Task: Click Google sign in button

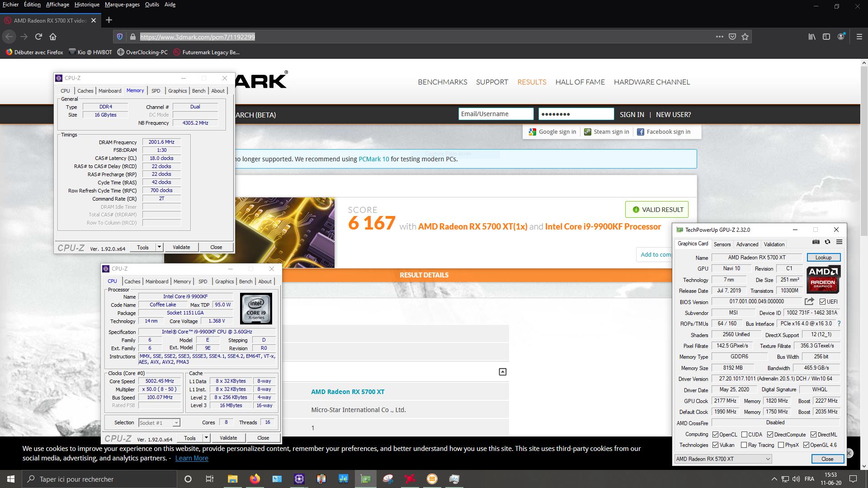Action: pos(552,132)
